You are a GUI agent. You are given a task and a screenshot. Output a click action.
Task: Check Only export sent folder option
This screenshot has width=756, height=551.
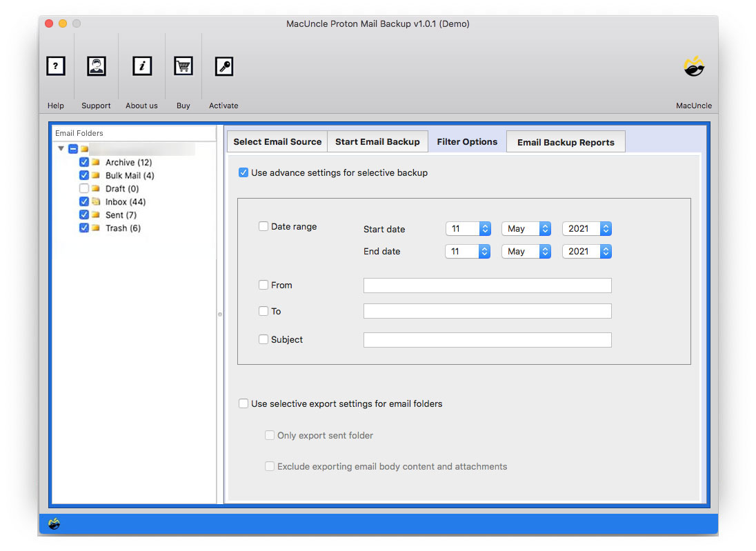click(x=270, y=435)
